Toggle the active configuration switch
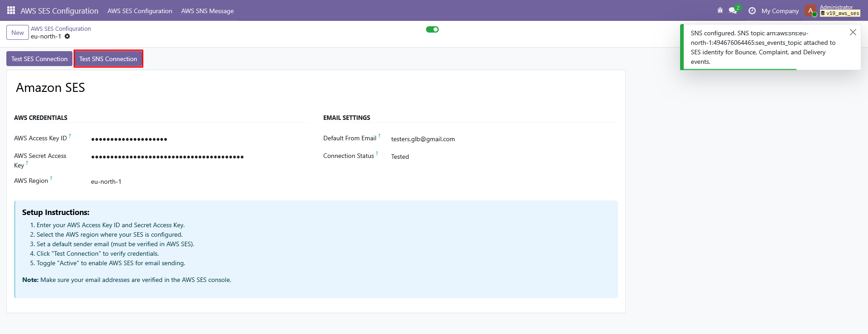Image resolution: width=868 pixels, height=334 pixels. 432,29
